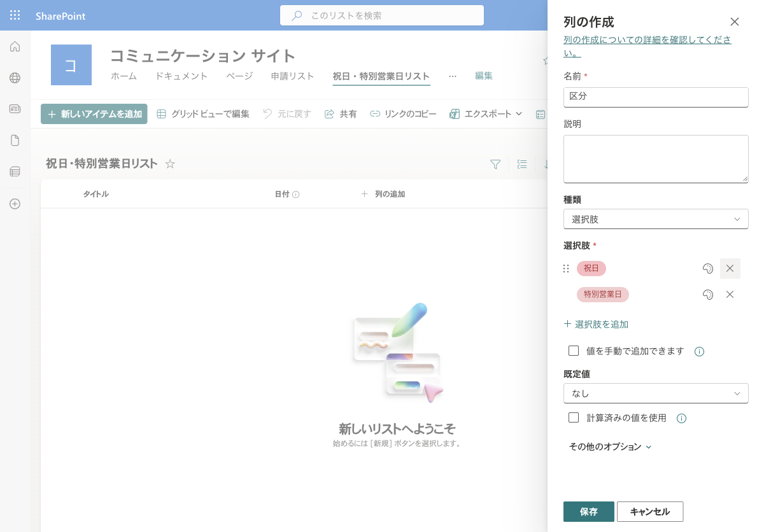Image resolution: width=764 pixels, height=532 pixels.
Task: Click the 編集 navigation link
Action: click(x=484, y=76)
